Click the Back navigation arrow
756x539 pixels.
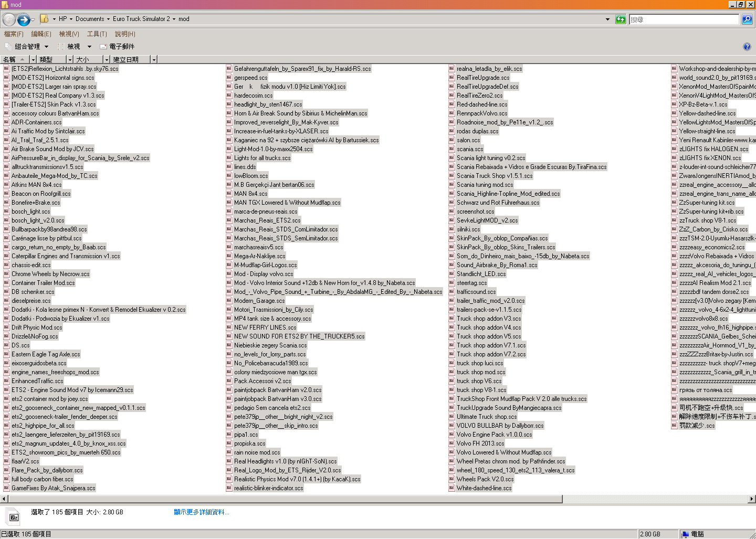(9, 20)
